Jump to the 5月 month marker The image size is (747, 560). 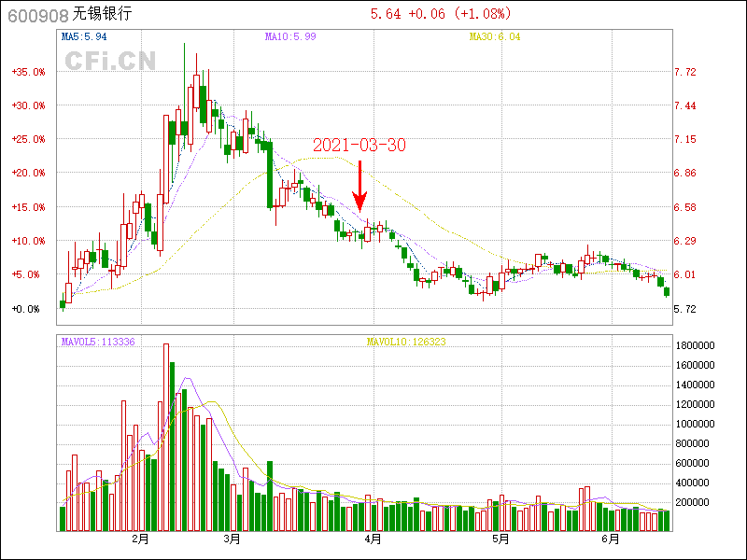click(500, 539)
